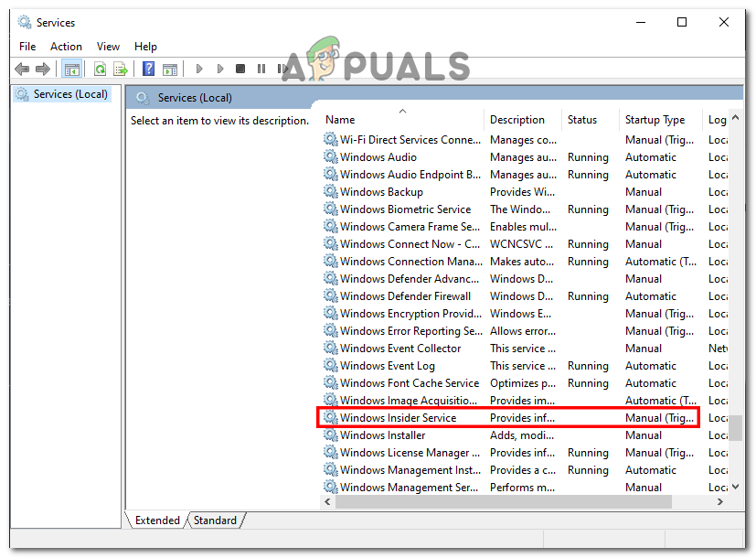Click the Forward navigation arrow icon

pos(43,68)
